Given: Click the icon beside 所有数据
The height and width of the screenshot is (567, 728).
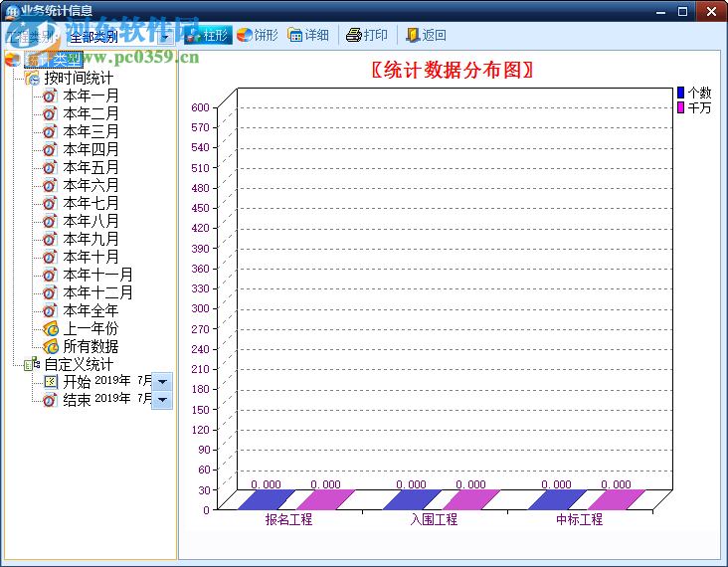Looking at the screenshot, I should [x=50, y=346].
